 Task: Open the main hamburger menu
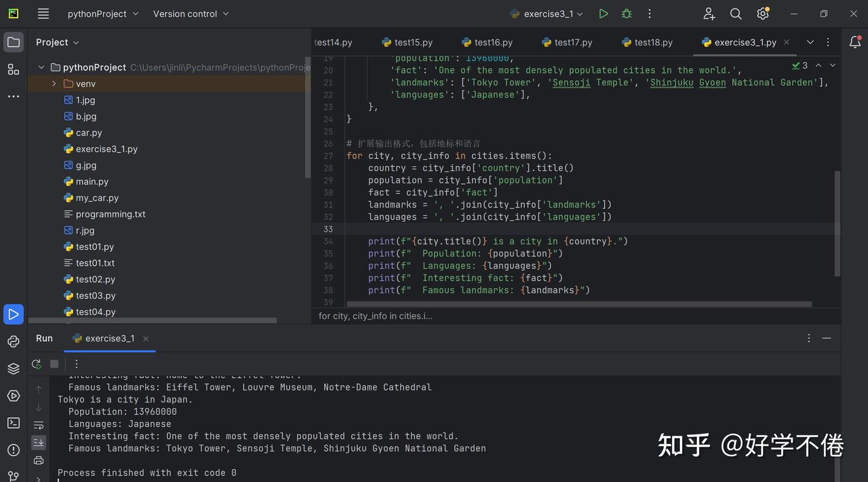tap(43, 14)
